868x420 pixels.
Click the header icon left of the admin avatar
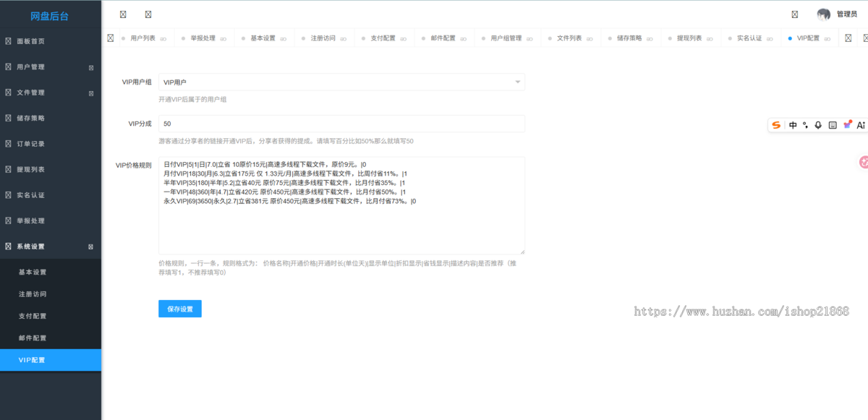[795, 14]
